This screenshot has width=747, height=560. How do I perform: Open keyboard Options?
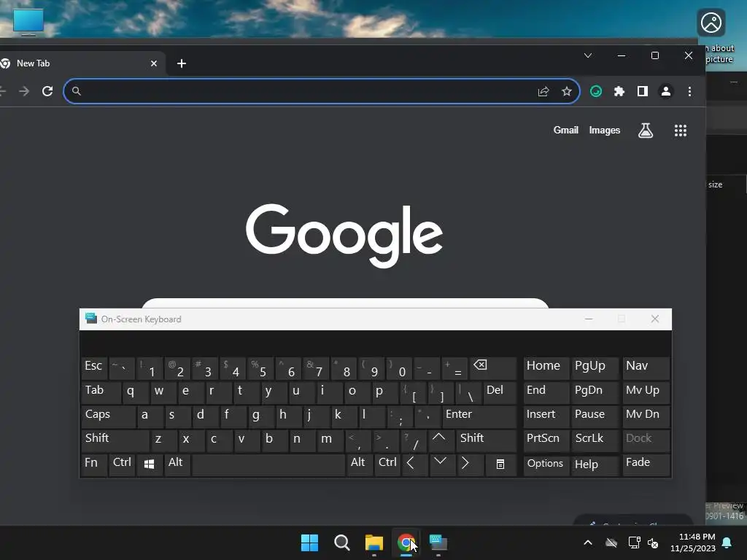[546, 464]
